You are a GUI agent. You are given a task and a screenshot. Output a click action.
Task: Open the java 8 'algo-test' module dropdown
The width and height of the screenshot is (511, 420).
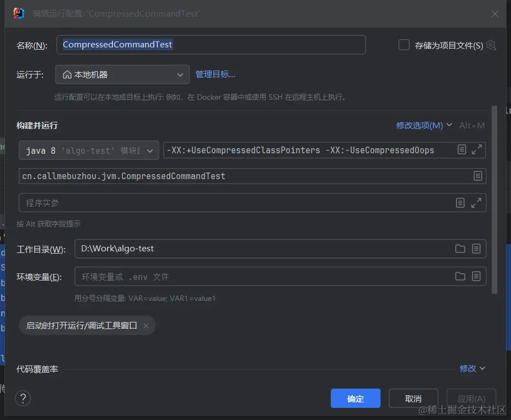(89, 150)
